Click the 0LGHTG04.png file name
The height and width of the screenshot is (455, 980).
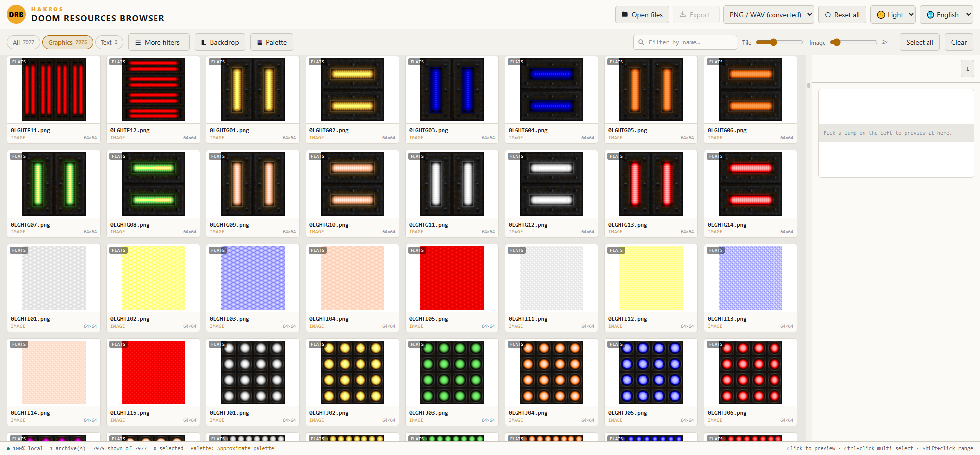tap(528, 130)
